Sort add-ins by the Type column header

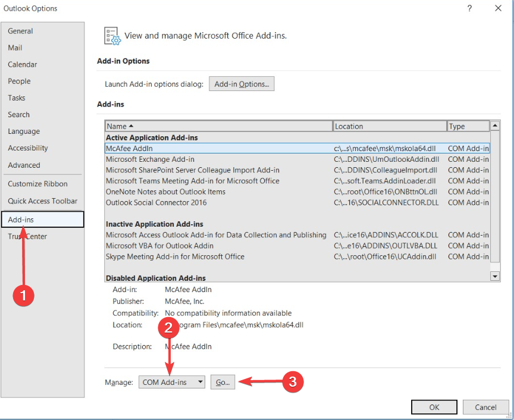click(468, 126)
